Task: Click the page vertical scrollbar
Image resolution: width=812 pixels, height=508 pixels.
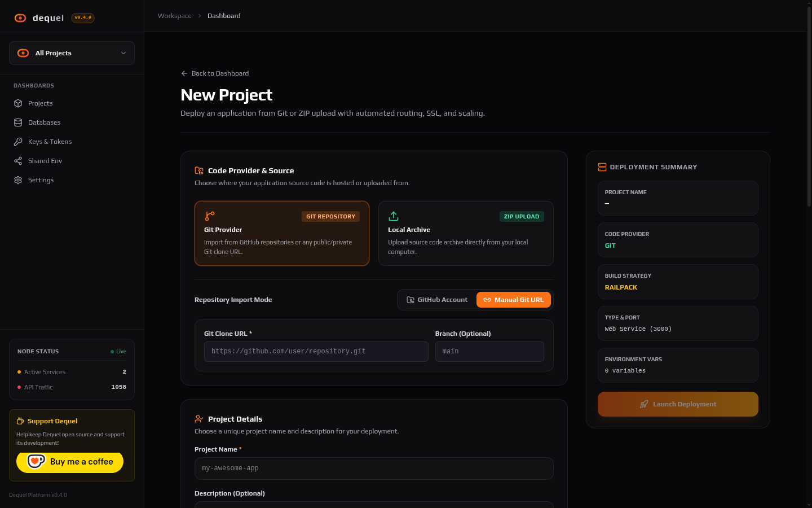Action: click(x=809, y=107)
